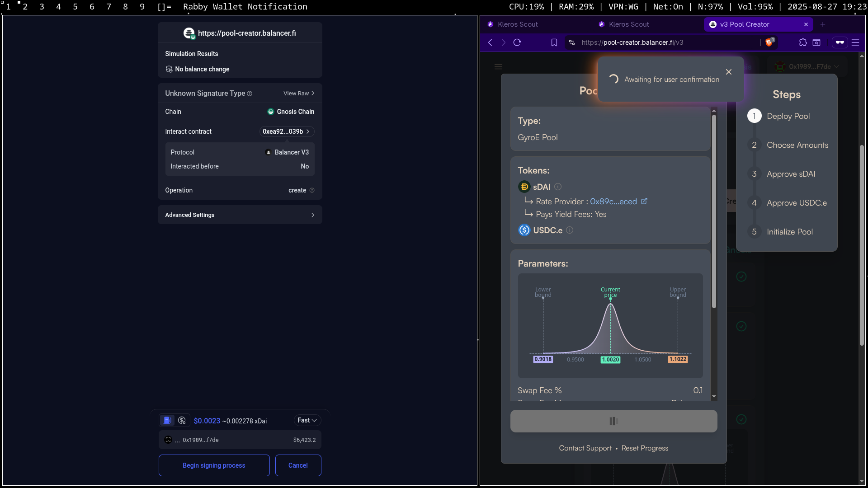Switch to workspace 5

pyautogui.click(x=75, y=7)
